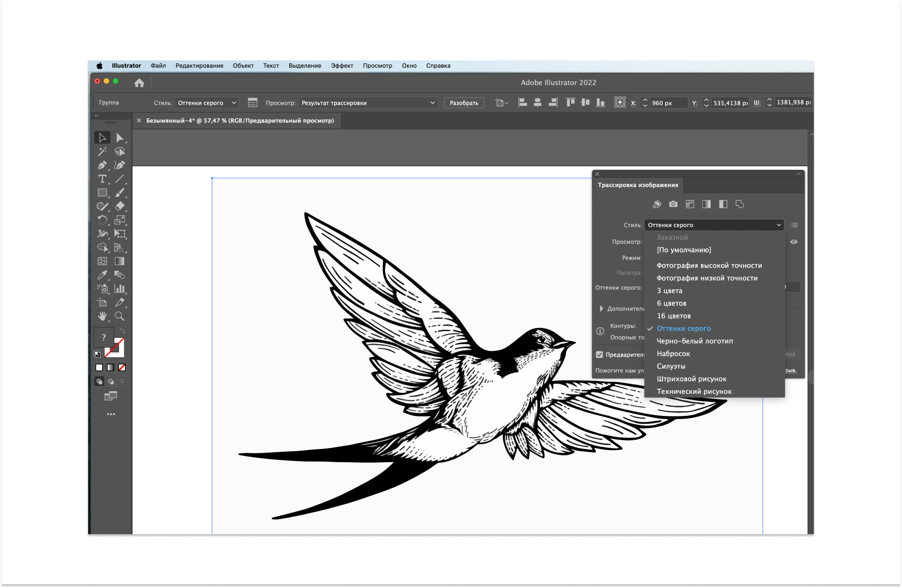
Task: Click the Home screen button
Action: tap(139, 83)
